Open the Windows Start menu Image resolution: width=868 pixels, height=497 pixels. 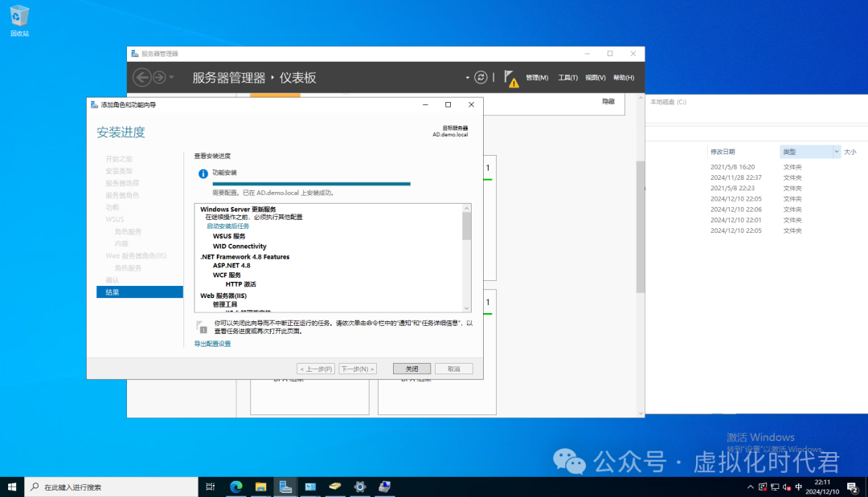[x=12, y=487]
